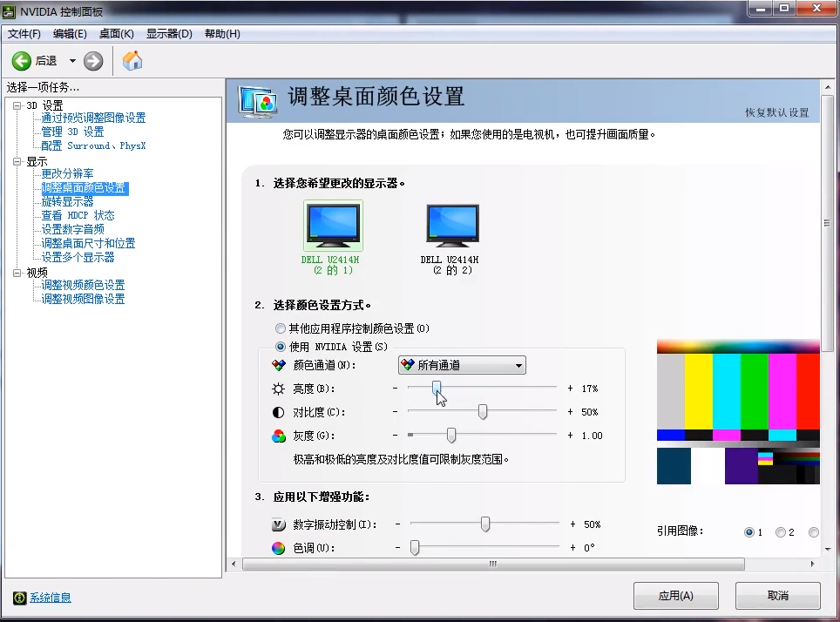Image resolution: width=840 pixels, height=622 pixels.
Task: Collapse the 视频 tree node
Action: click(17, 273)
